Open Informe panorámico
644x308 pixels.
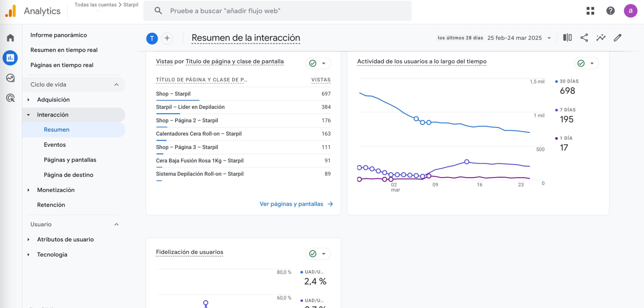(59, 35)
